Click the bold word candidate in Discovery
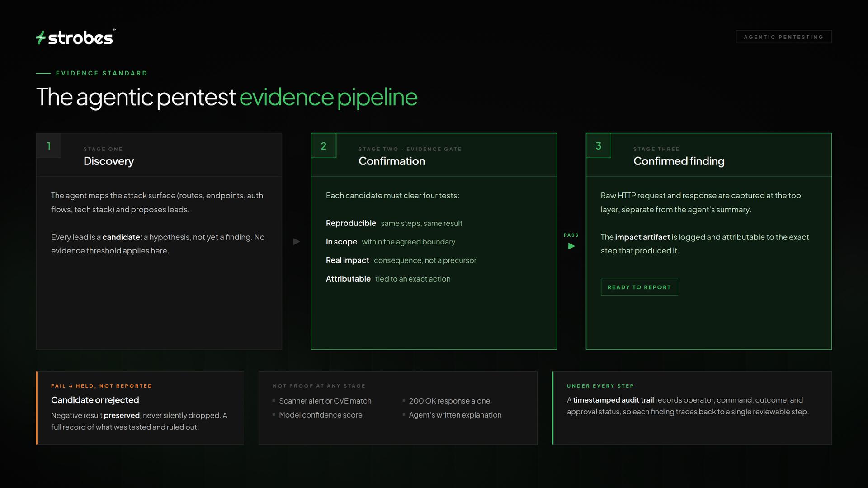 pyautogui.click(x=121, y=237)
